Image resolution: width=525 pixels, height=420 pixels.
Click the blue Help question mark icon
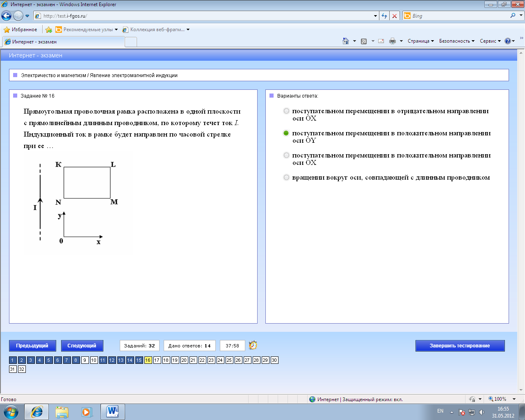click(x=508, y=41)
